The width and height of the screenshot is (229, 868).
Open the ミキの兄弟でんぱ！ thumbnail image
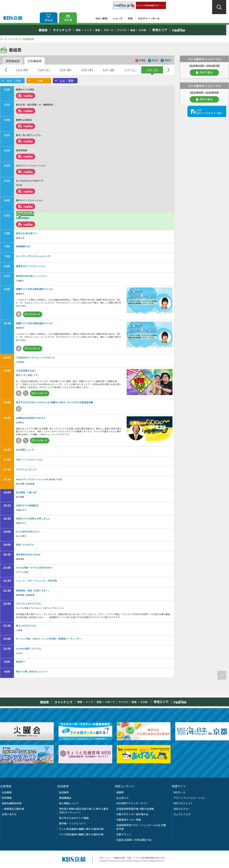pyautogui.click(x=149, y=382)
